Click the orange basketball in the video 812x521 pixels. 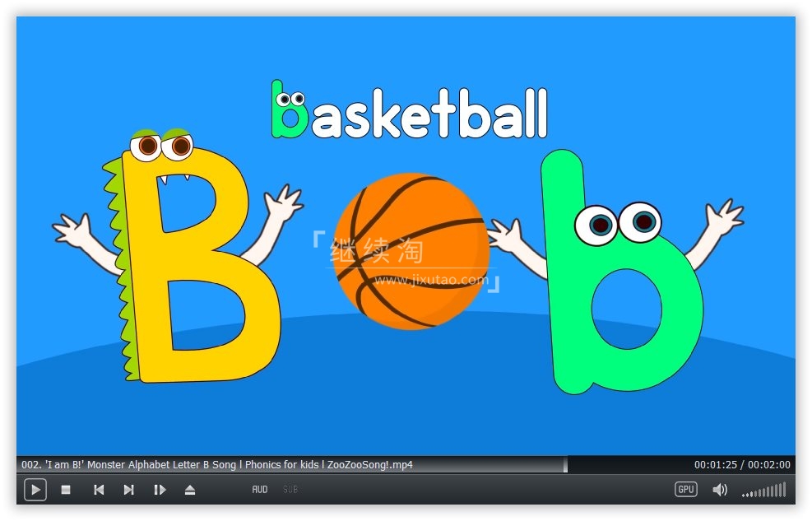click(x=411, y=251)
